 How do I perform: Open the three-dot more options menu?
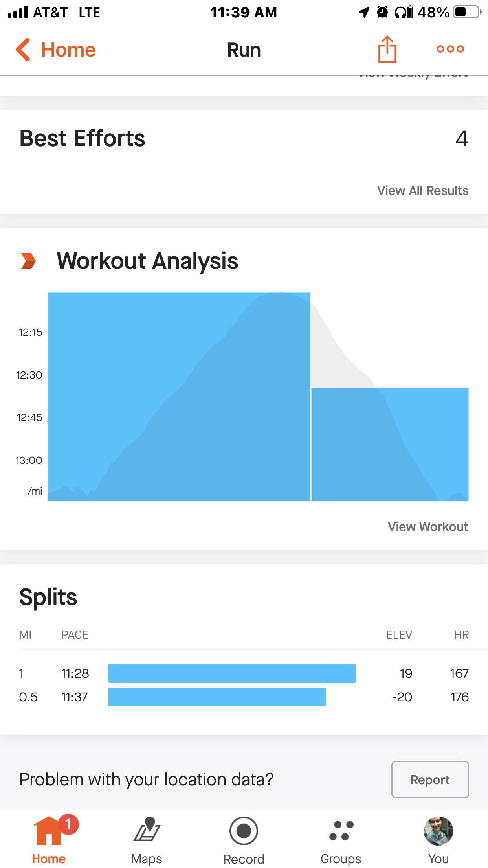click(450, 49)
